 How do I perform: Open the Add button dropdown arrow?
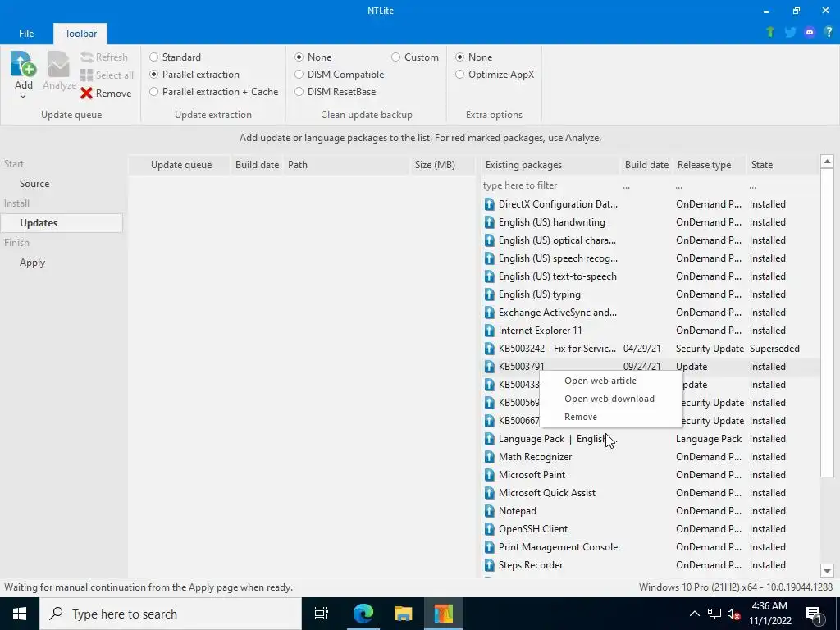point(23,97)
